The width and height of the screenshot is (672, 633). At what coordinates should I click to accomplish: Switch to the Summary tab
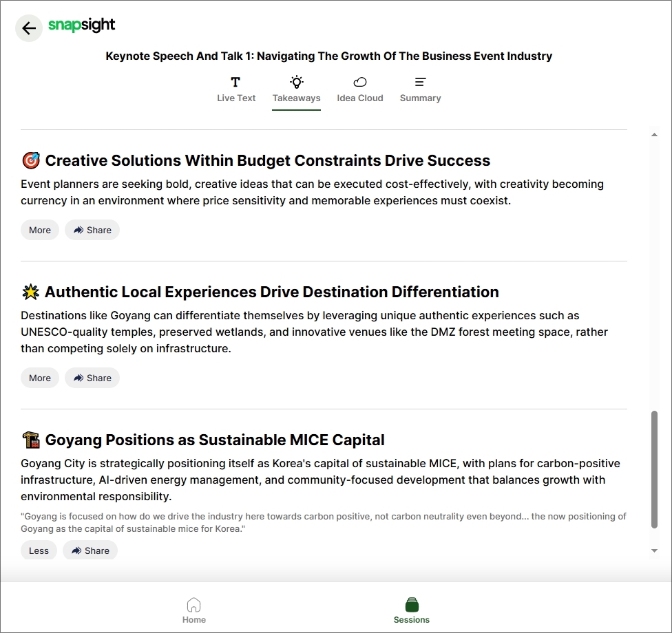point(420,98)
